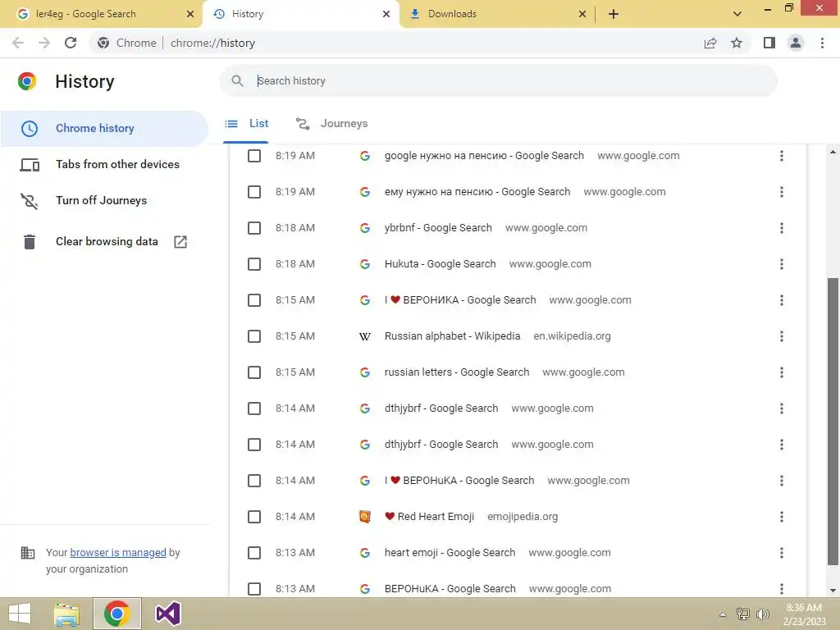Open actions menu for ему нужно на пенсию
This screenshot has height=630, width=840.
[782, 192]
